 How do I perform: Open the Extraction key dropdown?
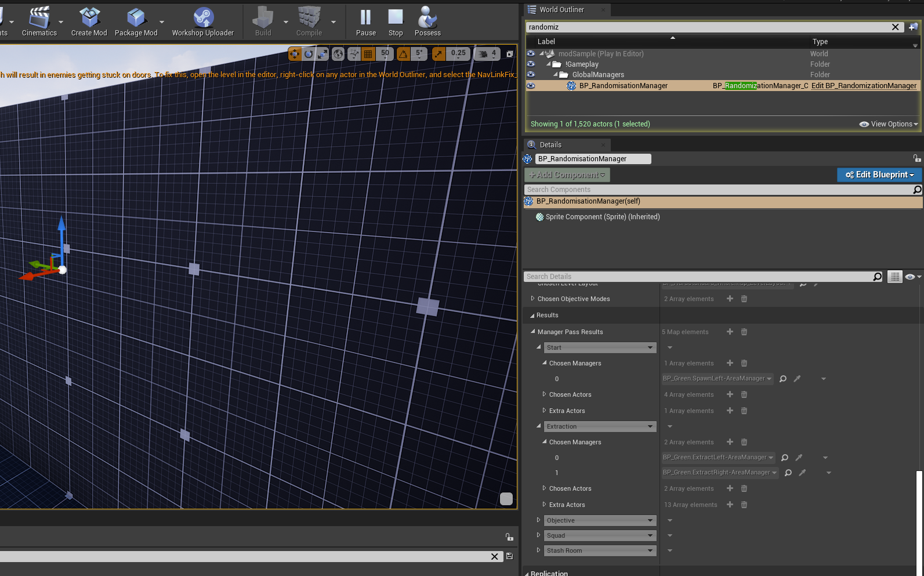pyautogui.click(x=600, y=426)
